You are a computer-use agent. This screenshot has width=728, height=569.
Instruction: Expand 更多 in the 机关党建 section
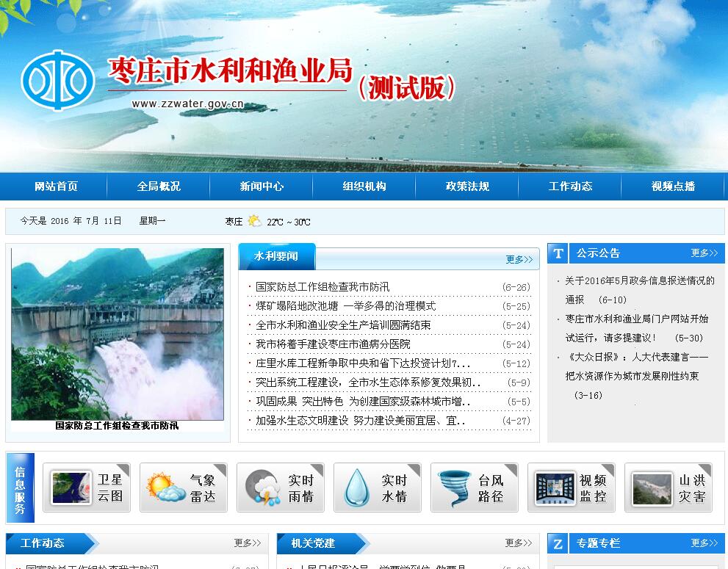[519, 543]
